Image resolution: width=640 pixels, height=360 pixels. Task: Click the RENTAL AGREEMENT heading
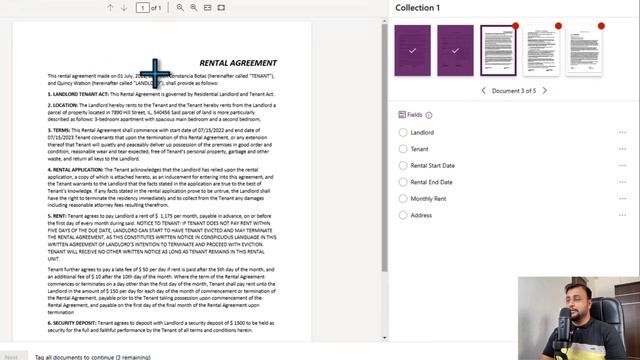pos(238,63)
